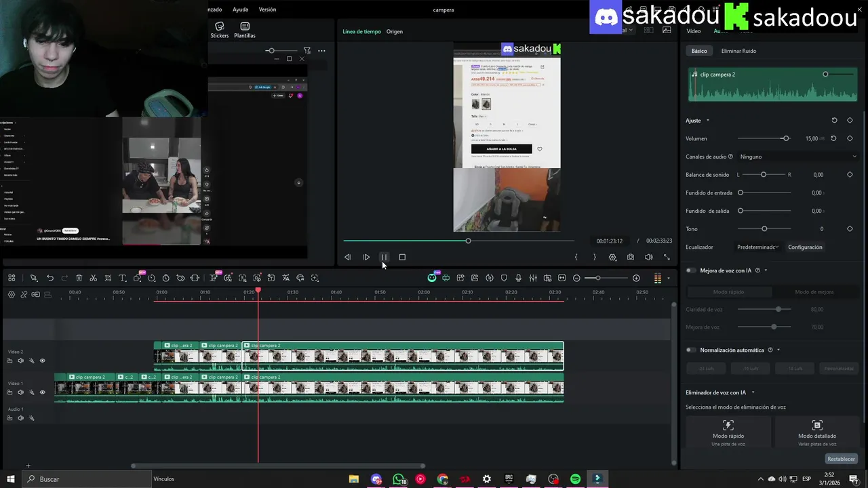The width and height of the screenshot is (868, 488).
Task: Select the pointer tool in timeline toolbar
Action: [x=33, y=278]
